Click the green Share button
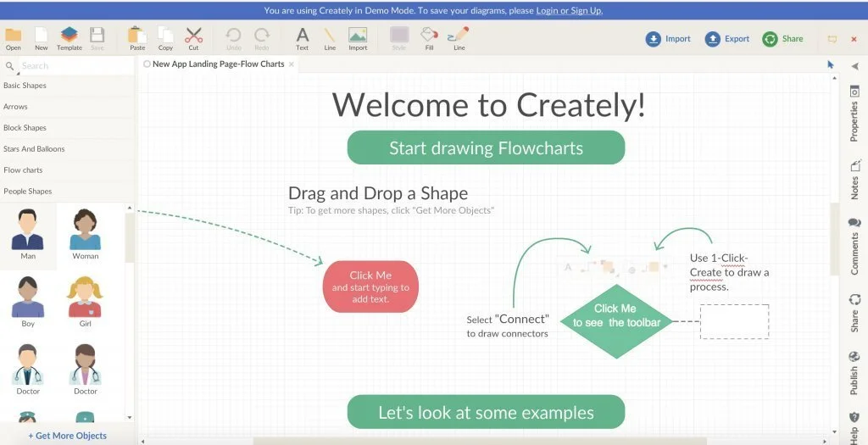The image size is (868, 445). pos(782,39)
